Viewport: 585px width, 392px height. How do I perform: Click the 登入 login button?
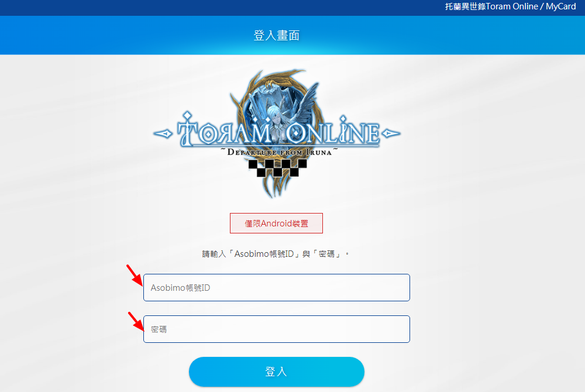[277, 372]
